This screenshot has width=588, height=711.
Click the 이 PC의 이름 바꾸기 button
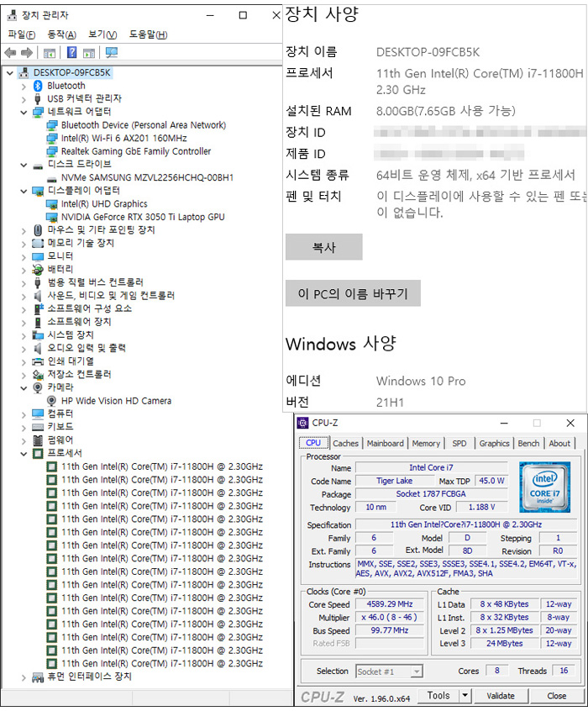click(353, 294)
